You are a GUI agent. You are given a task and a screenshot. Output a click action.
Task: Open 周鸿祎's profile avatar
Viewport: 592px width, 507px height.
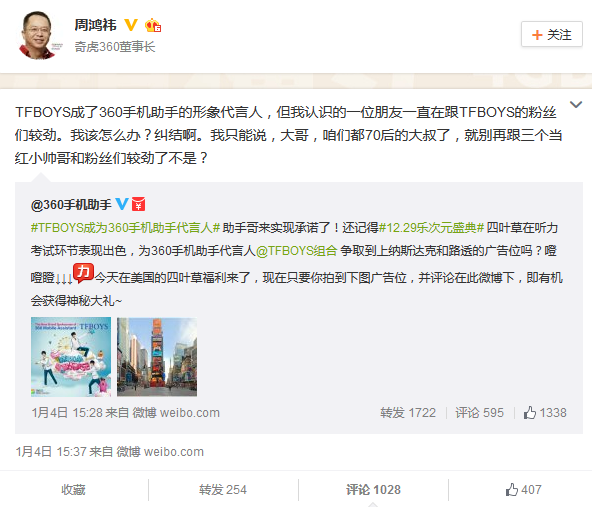tap(39, 35)
